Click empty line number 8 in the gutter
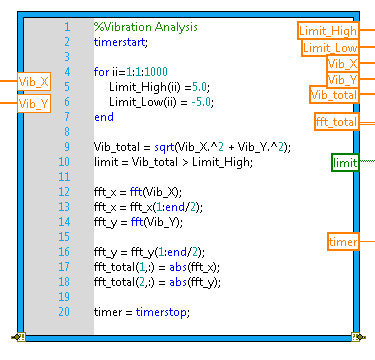The width and height of the screenshot is (375, 360). point(67,132)
